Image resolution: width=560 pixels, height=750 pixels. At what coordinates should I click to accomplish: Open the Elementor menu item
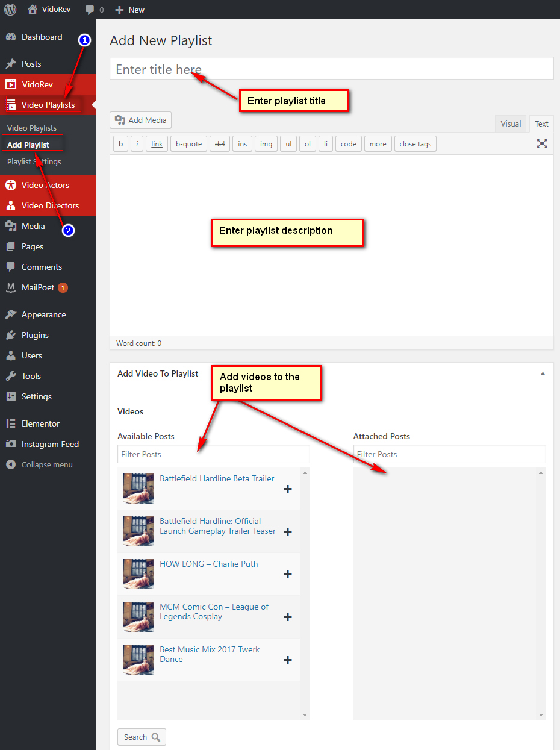point(40,423)
